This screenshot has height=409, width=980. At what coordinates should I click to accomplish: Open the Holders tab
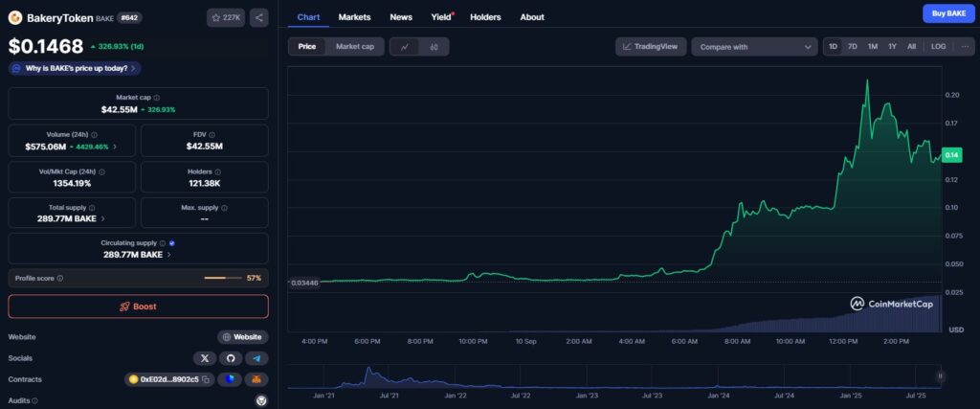point(485,17)
